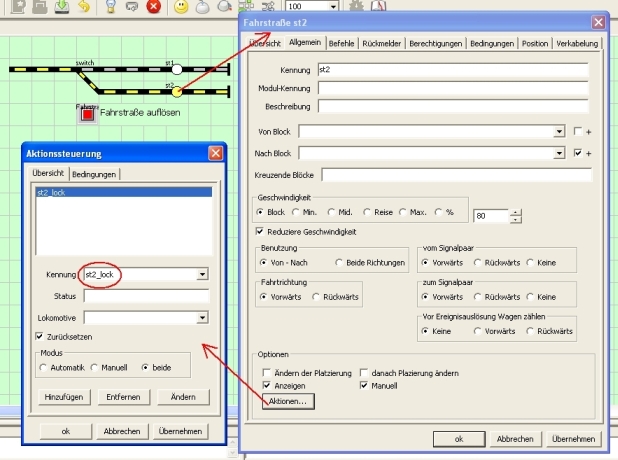Open the Rückmelder tab
Screen dimensions: 618x460
tap(382, 44)
